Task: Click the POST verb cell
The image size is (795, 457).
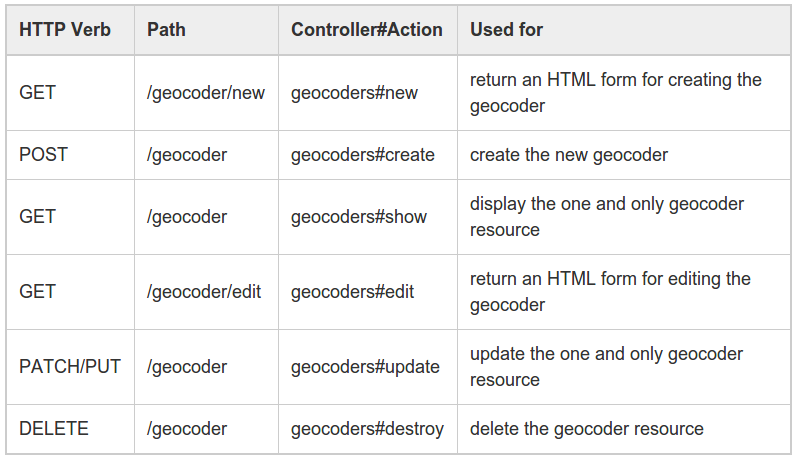Action: coord(43,155)
